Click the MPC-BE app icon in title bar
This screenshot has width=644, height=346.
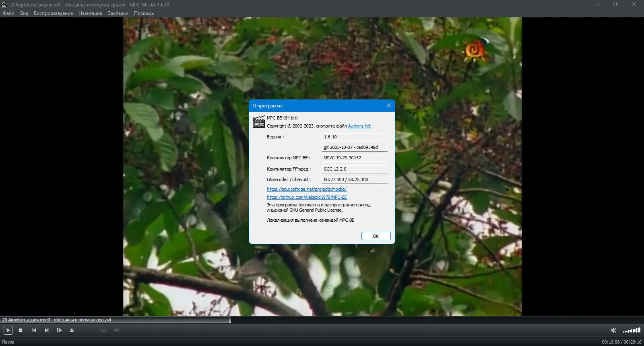[4, 4]
